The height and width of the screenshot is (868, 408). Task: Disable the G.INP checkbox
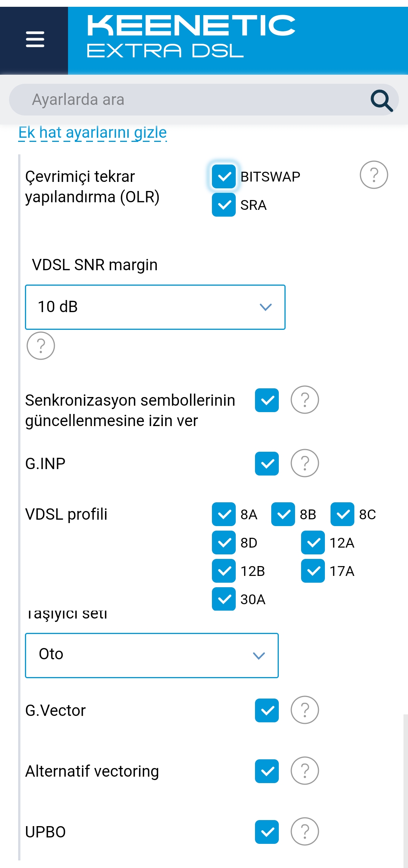267,463
